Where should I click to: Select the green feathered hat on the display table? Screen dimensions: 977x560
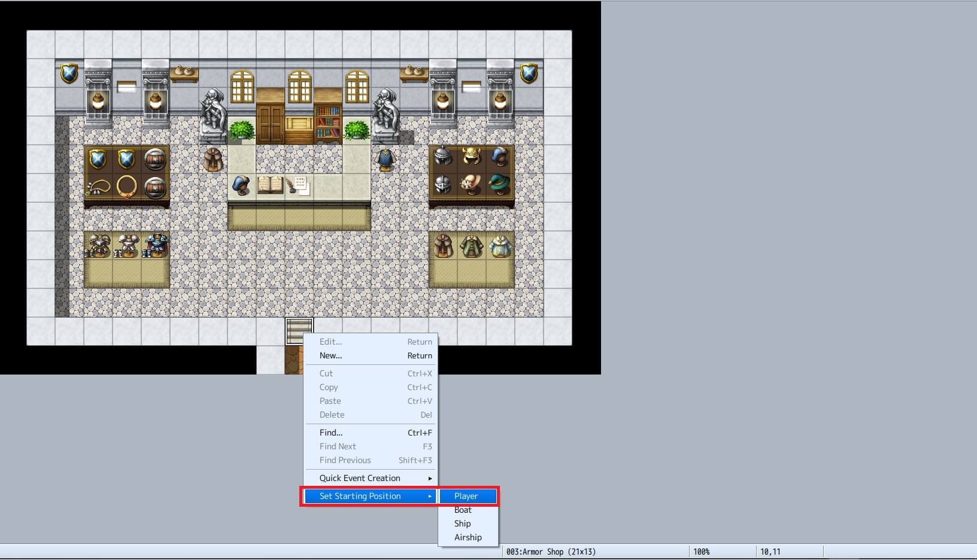[500, 184]
